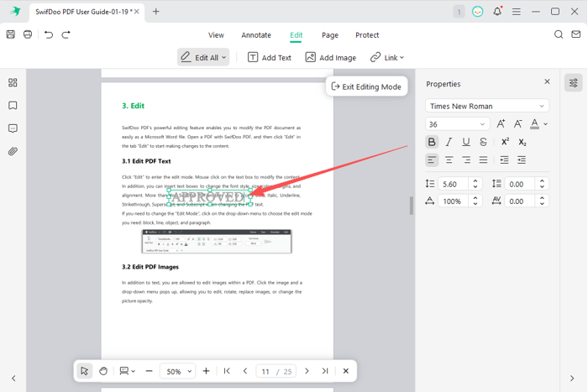Set center text alignment
The image size is (588, 392).
tap(449, 160)
